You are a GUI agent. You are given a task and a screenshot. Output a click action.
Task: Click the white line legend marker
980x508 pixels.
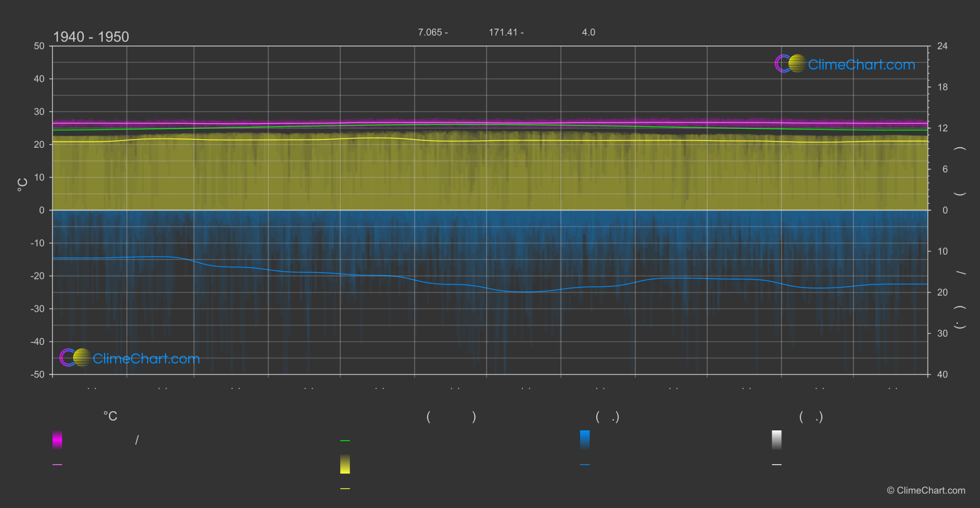(776, 465)
